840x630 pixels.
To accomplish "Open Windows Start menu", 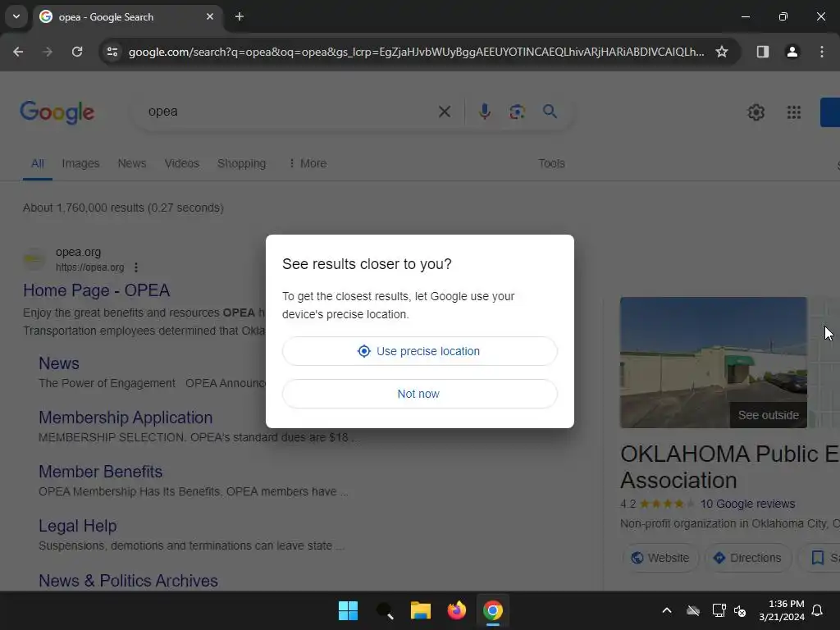I will click(x=348, y=610).
